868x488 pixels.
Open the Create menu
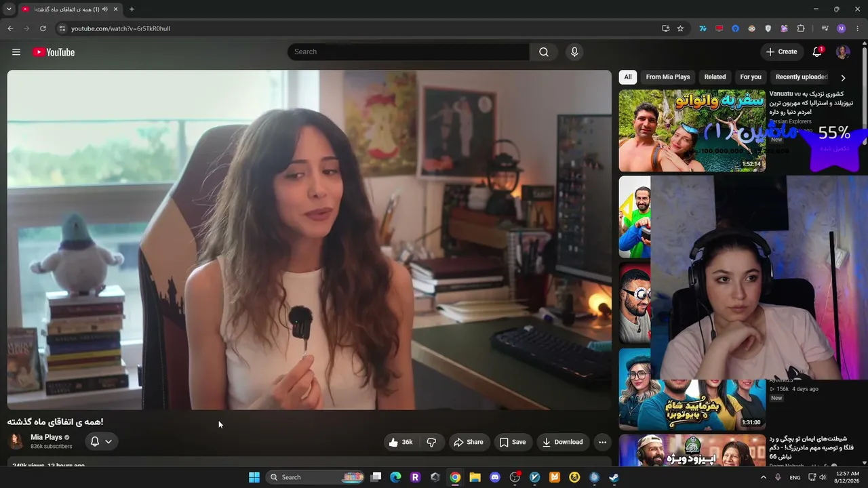tap(782, 52)
